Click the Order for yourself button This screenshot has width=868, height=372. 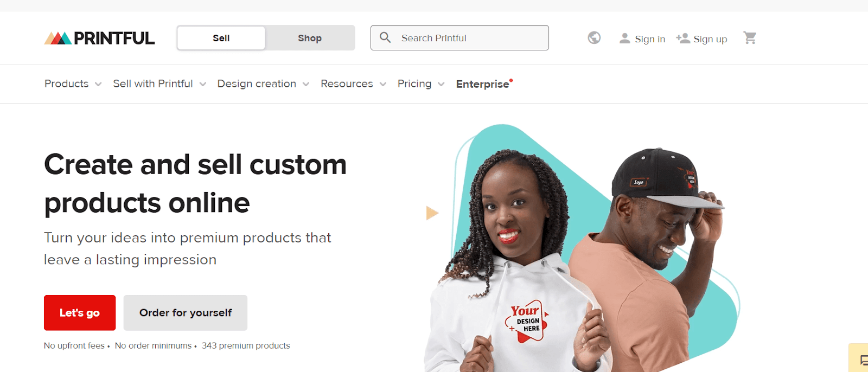(186, 313)
